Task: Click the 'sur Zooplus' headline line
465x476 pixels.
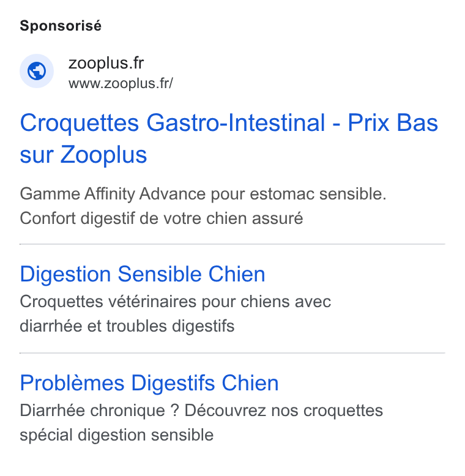Action: tap(83, 155)
